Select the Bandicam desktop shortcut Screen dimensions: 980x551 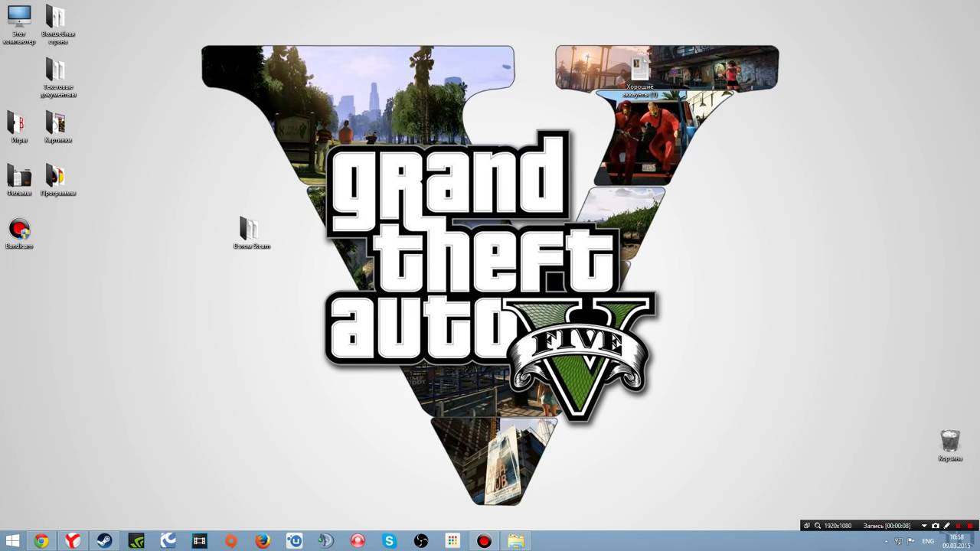(19, 233)
